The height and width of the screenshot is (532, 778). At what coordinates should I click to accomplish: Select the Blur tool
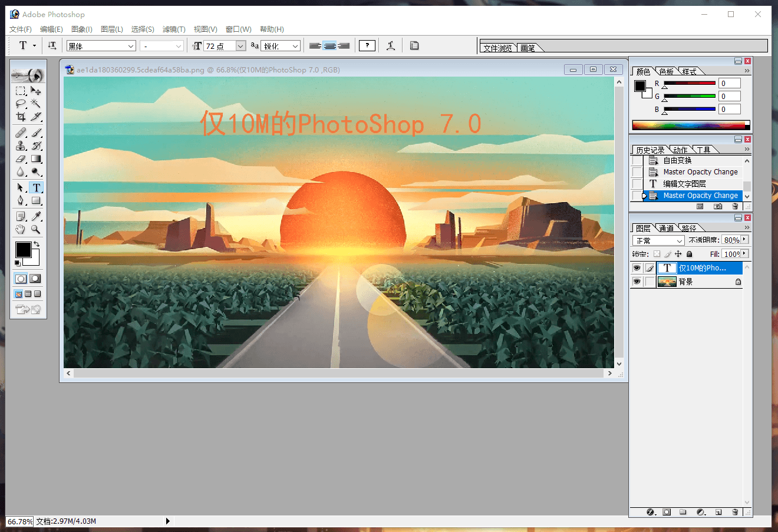(x=21, y=171)
